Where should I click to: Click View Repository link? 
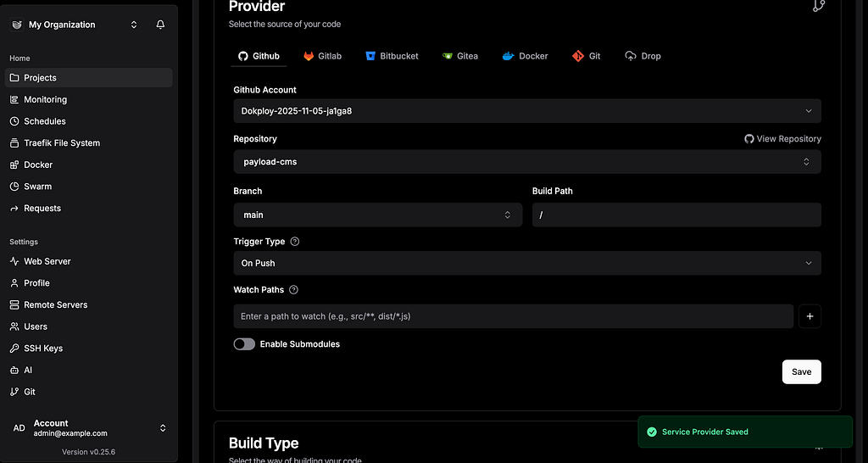[x=782, y=138]
